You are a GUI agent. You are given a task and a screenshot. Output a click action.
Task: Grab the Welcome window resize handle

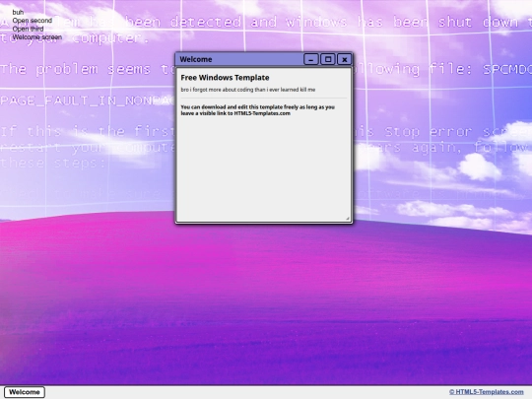348,219
